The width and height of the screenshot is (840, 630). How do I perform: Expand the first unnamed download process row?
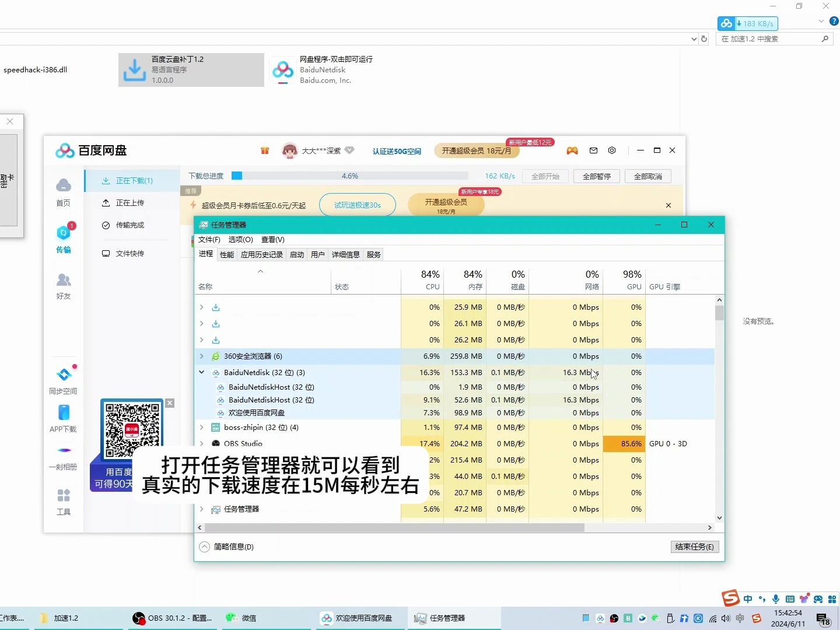click(202, 307)
